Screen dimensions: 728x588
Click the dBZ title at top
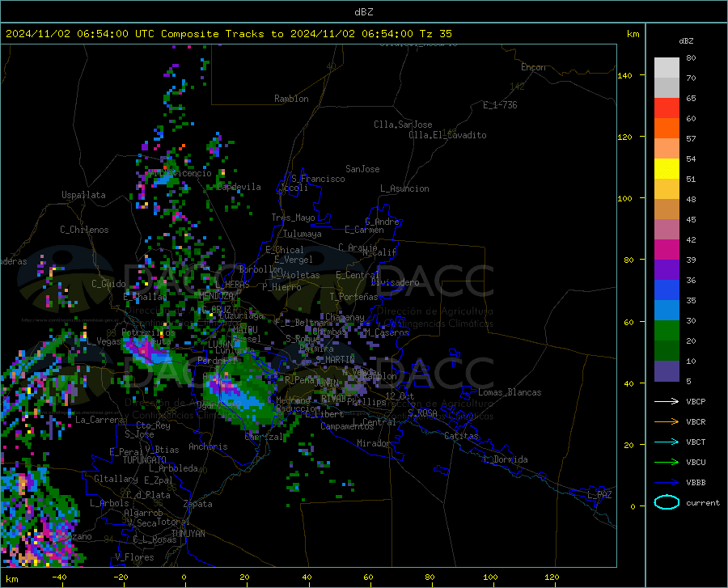pos(363,12)
